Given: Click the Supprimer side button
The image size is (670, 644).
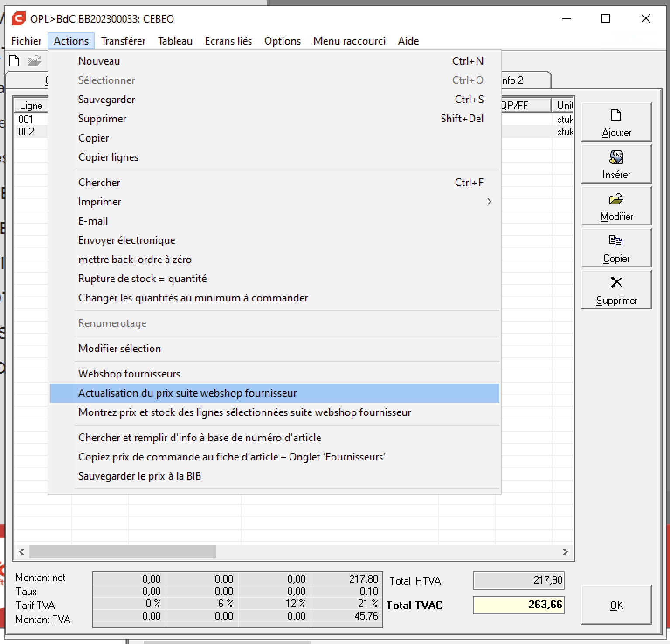Looking at the screenshot, I should point(616,290).
